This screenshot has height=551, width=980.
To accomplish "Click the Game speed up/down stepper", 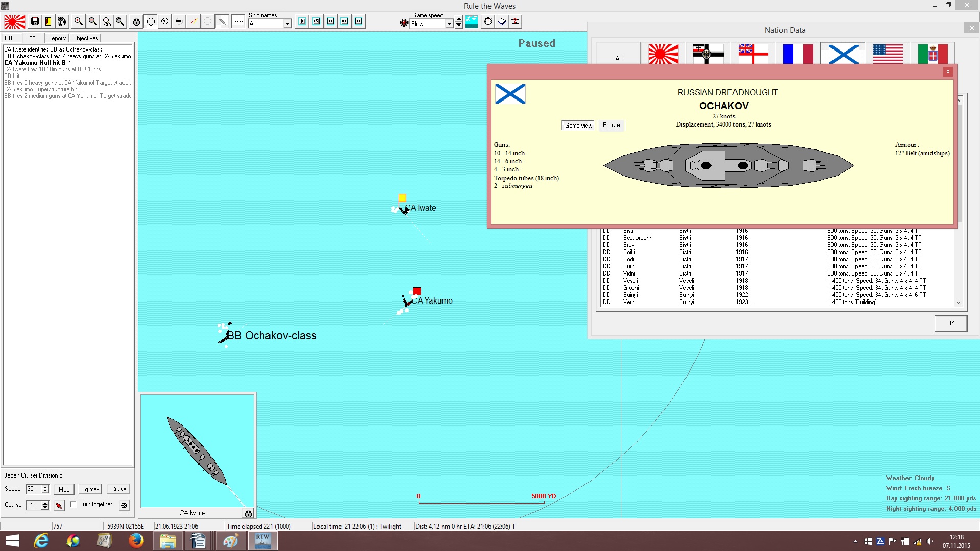I will 459,22.
